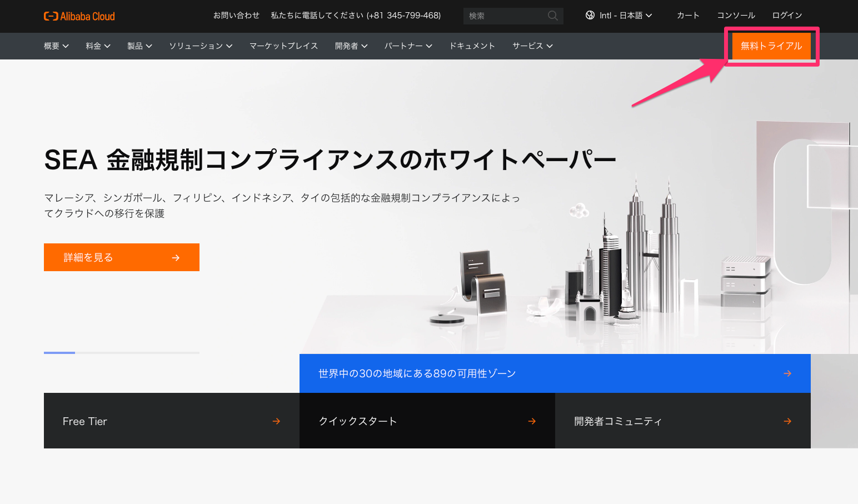Screen dimensions: 858x504
Task: Open the マーケットプレイス menu item
Action: (284, 46)
